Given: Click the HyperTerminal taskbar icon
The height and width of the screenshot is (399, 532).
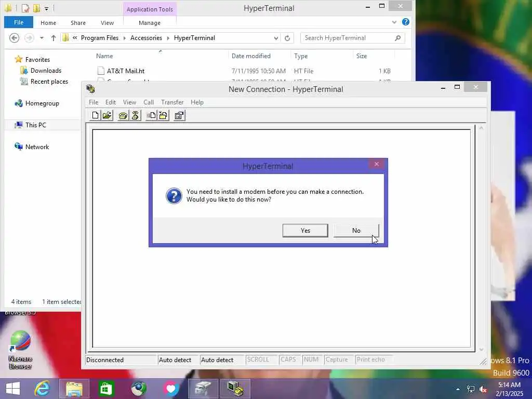Looking at the screenshot, I should pyautogui.click(x=235, y=389).
